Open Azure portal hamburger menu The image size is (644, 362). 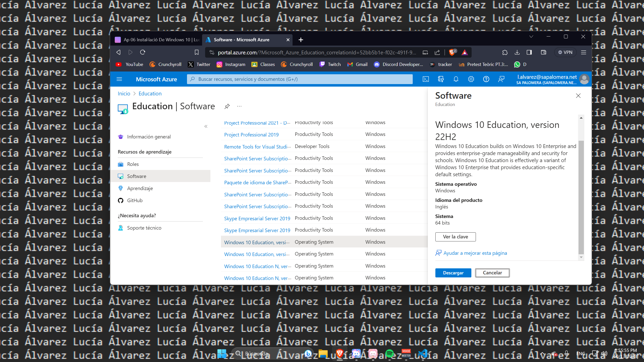119,79
